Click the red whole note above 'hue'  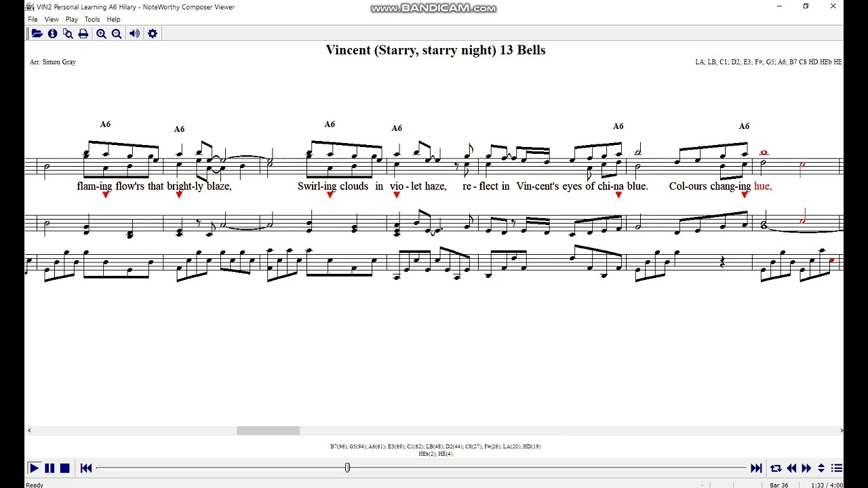point(764,153)
